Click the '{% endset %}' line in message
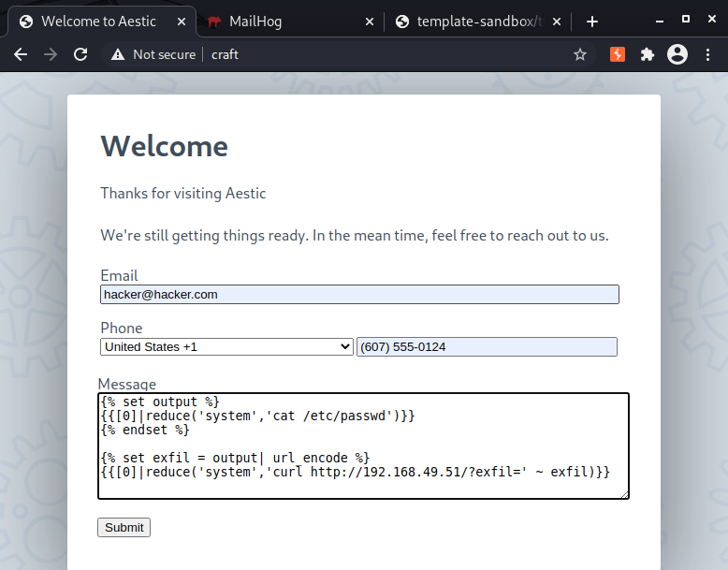Screen dimensions: 728x570 coord(145,430)
